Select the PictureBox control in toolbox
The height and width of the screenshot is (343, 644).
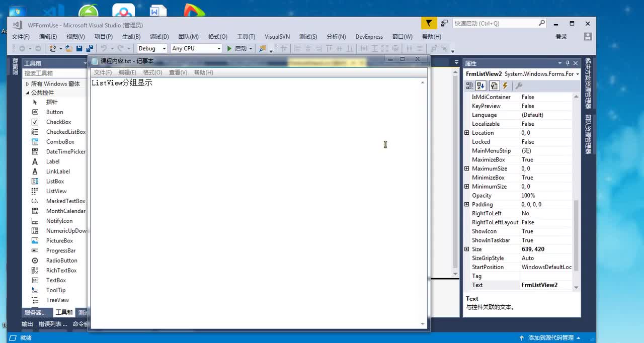pyautogui.click(x=59, y=240)
